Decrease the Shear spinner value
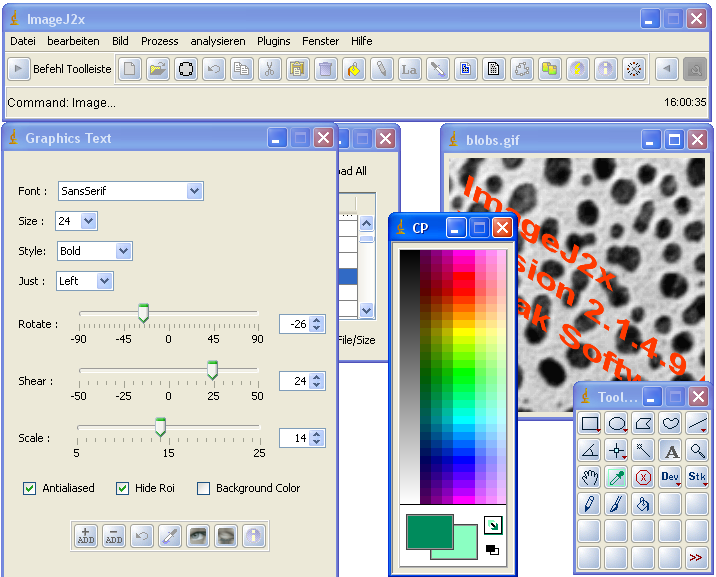This screenshot has width=716, height=577. point(316,385)
